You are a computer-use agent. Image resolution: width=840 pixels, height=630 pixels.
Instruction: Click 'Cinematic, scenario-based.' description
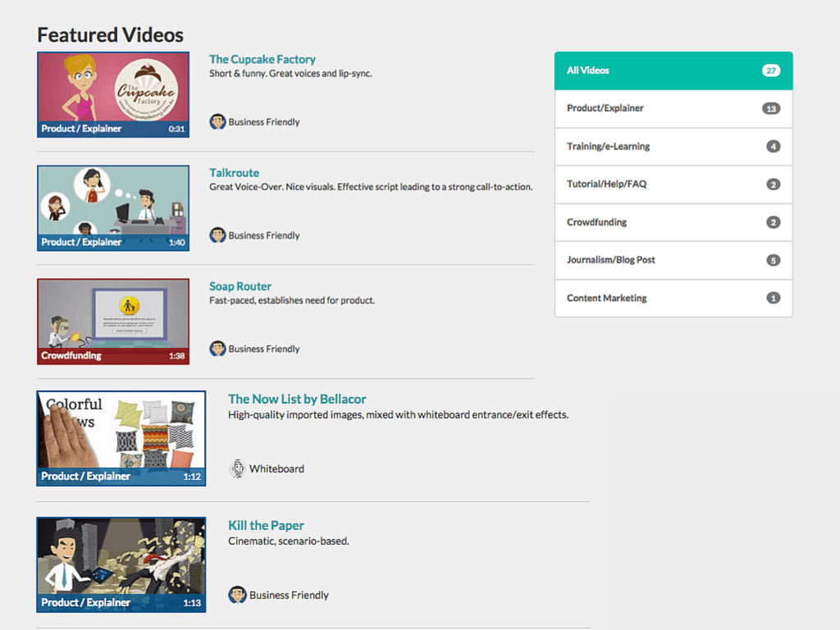point(289,541)
